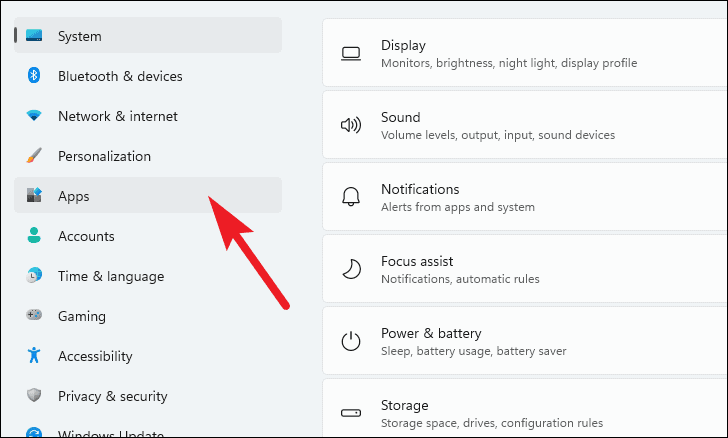Viewport: 728px width, 438px height.
Task: Select Bluetooth & devices in sidebar
Action: (148, 76)
